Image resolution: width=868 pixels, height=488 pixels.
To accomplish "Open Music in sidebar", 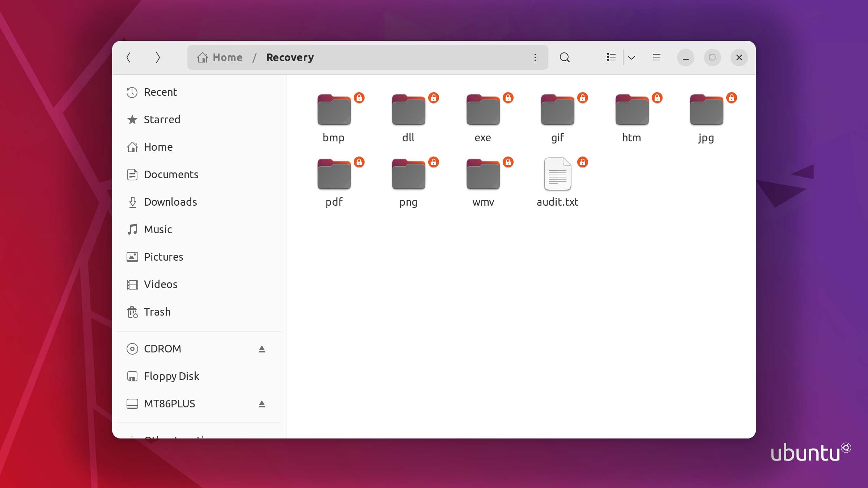I will [x=199, y=230].
